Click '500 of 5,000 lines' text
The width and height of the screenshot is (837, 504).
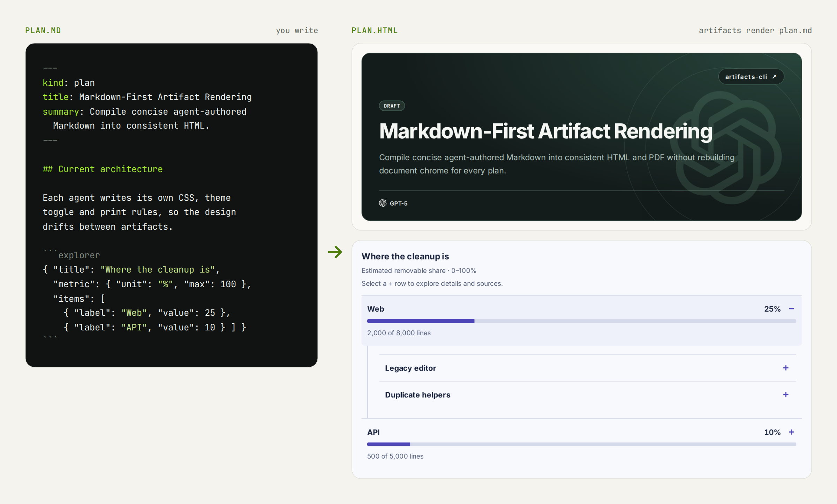pyautogui.click(x=395, y=456)
